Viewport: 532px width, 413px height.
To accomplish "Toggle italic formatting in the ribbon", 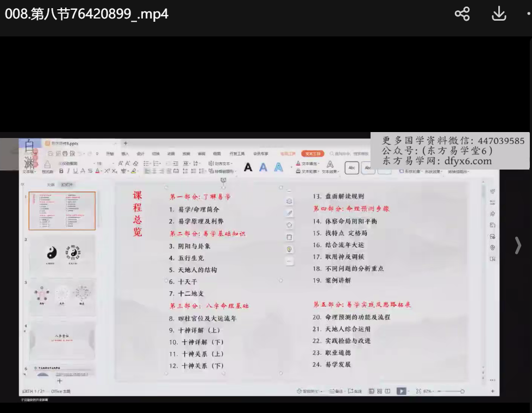I will click(x=68, y=171).
